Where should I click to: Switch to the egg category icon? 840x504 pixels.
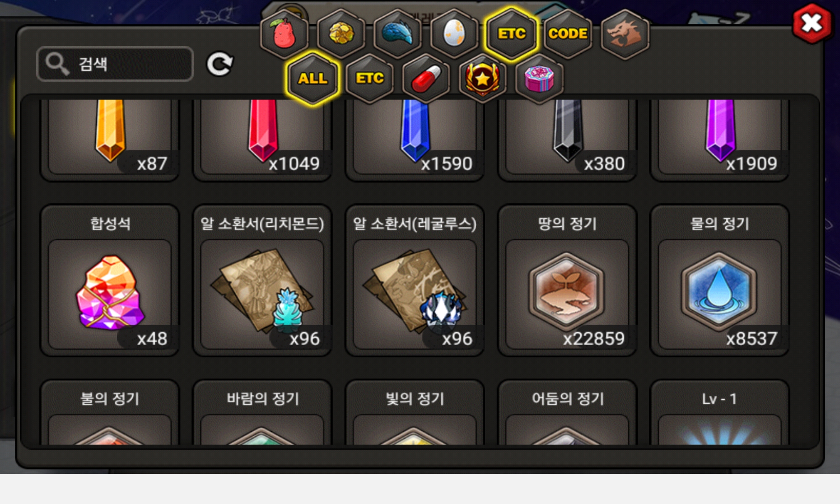pyautogui.click(x=454, y=34)
